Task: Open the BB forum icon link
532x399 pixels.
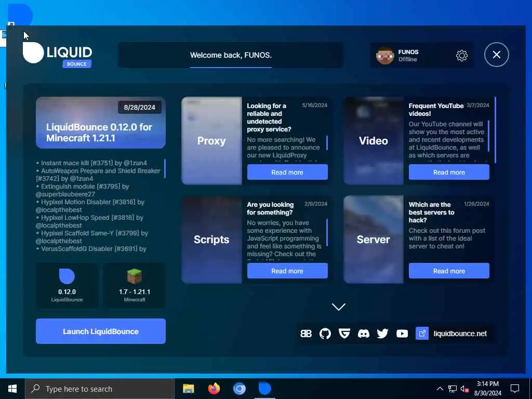Action: (x=305, y=334)
